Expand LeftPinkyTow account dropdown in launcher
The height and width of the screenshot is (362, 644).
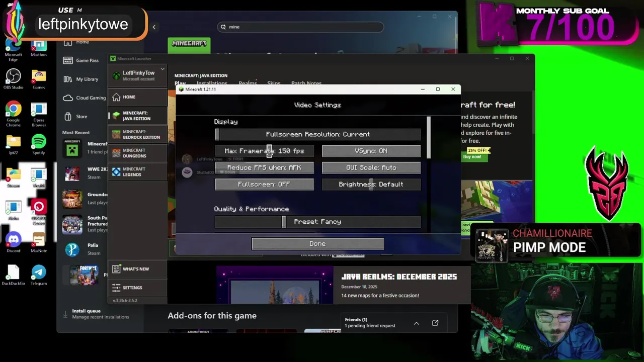pos(163,69)
